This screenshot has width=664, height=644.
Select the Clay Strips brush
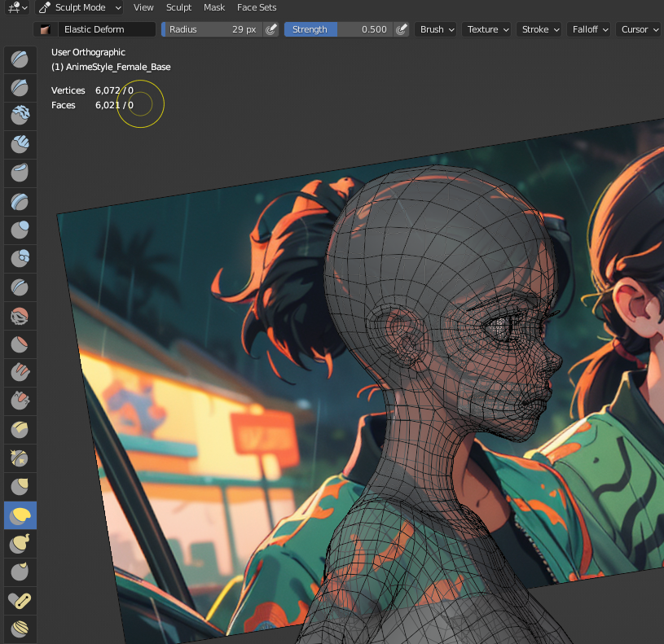[20, 144]
